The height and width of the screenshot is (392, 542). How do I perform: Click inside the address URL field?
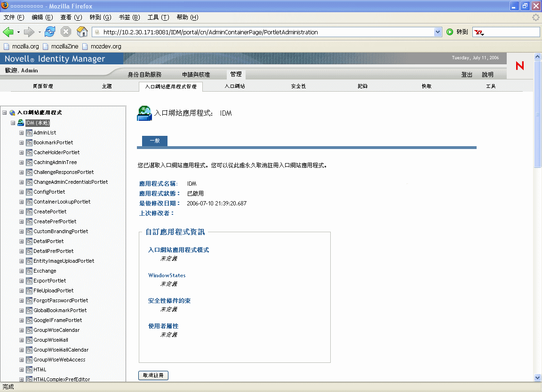(266, 32)
